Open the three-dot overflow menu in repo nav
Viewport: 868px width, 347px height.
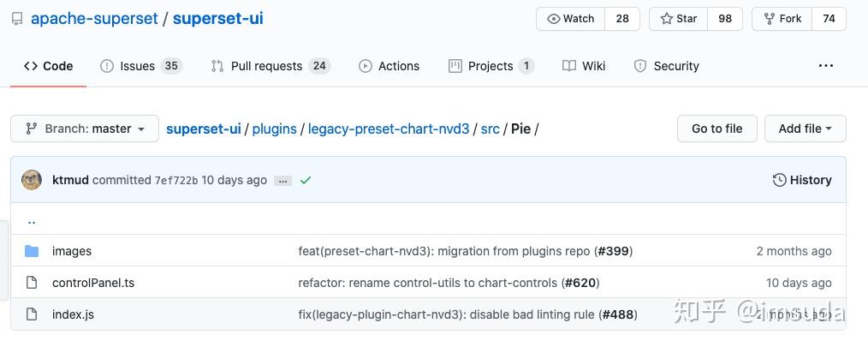(826, 66)
